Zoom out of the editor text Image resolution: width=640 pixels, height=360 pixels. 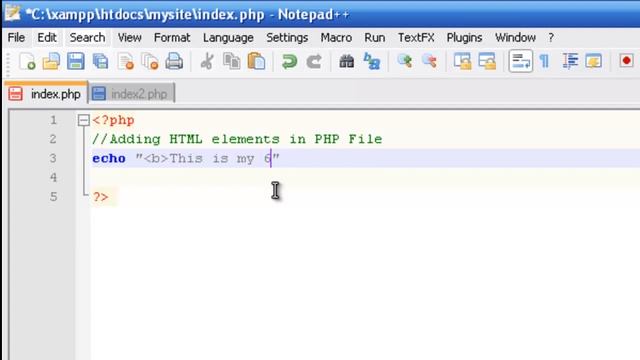tap(429, 62)
